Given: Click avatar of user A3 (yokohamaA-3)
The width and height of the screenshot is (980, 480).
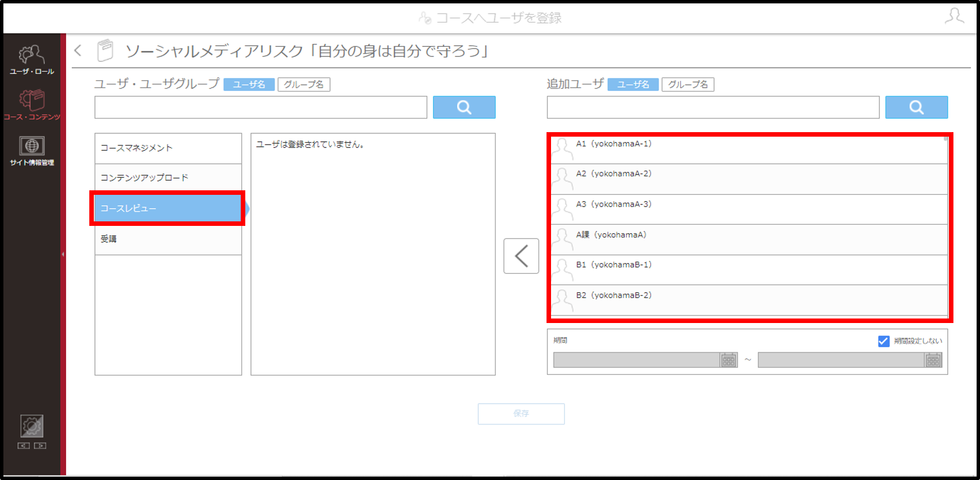Looking at the screenshot, I should 562,210.
